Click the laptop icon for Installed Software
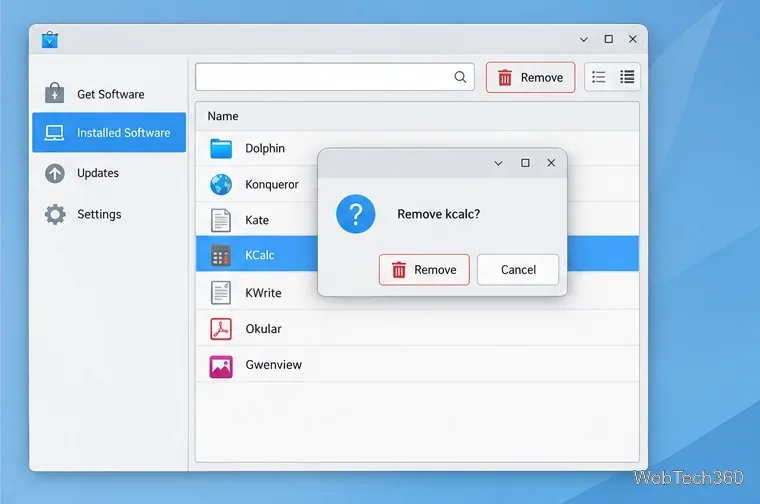760x504 pixels. [54, 133]
